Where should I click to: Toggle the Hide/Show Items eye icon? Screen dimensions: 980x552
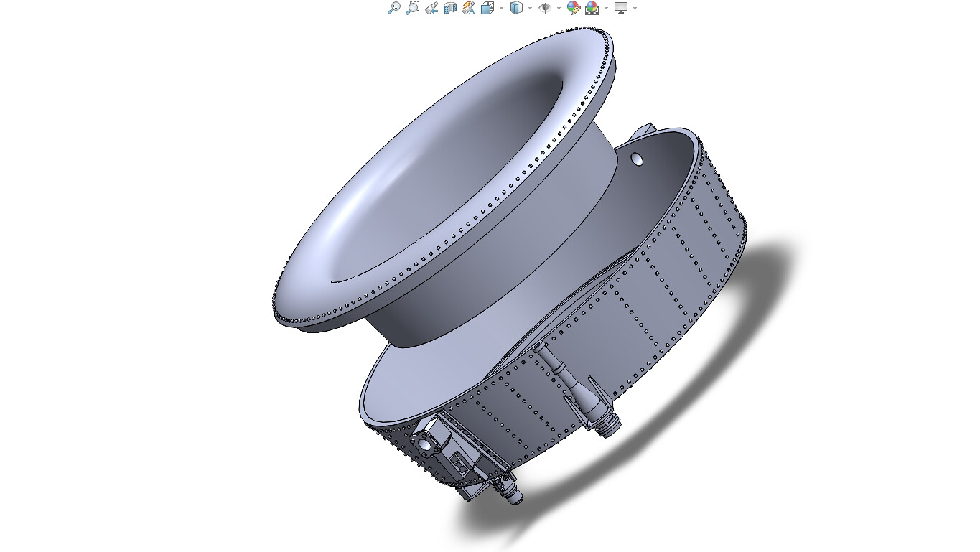point(545,8)
